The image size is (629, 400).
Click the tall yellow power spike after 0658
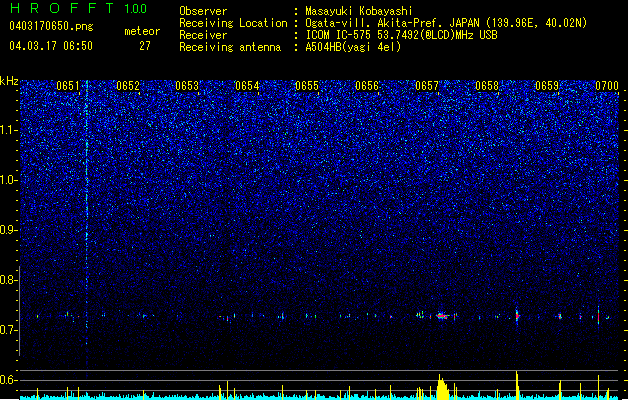(x=517, y=384)
